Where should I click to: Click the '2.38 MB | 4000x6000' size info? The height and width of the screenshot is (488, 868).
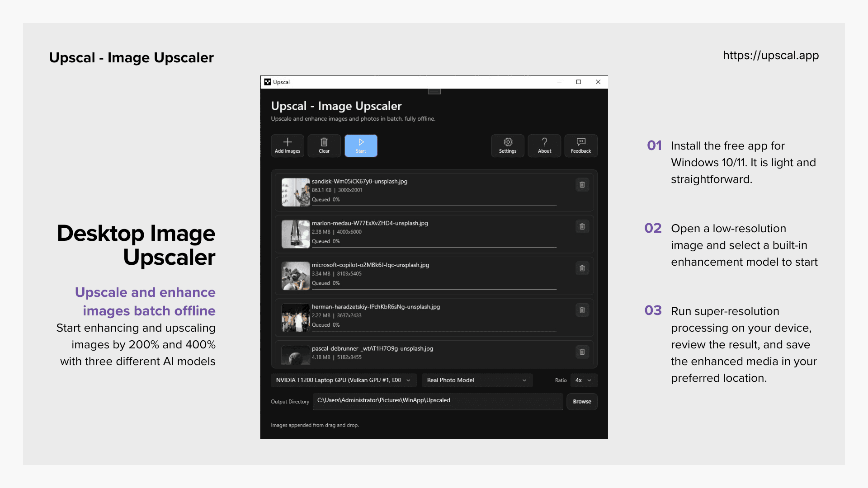pyautogui.click(x=337, y=232)
